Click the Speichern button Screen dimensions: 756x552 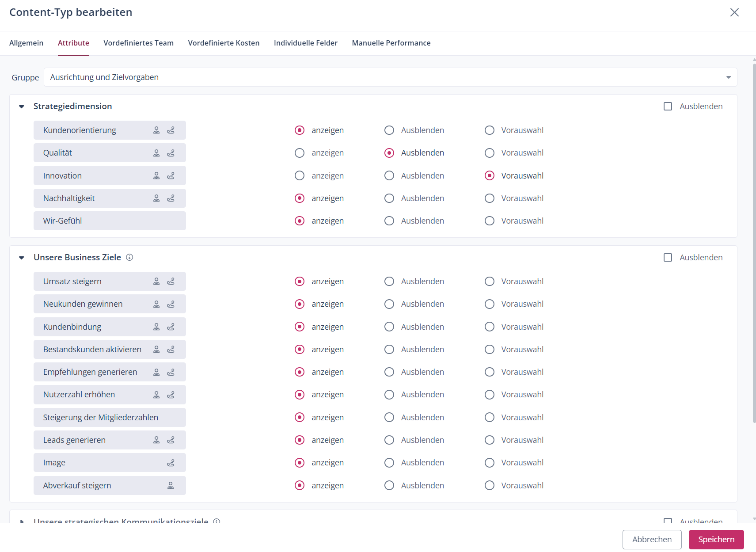pyautogui.click(x=716, y=540)
